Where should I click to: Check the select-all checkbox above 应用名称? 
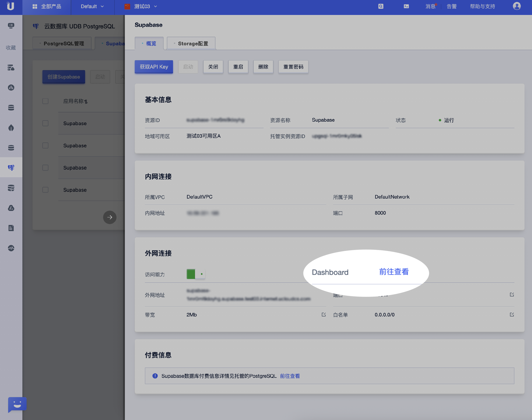[x=45, y=101]
